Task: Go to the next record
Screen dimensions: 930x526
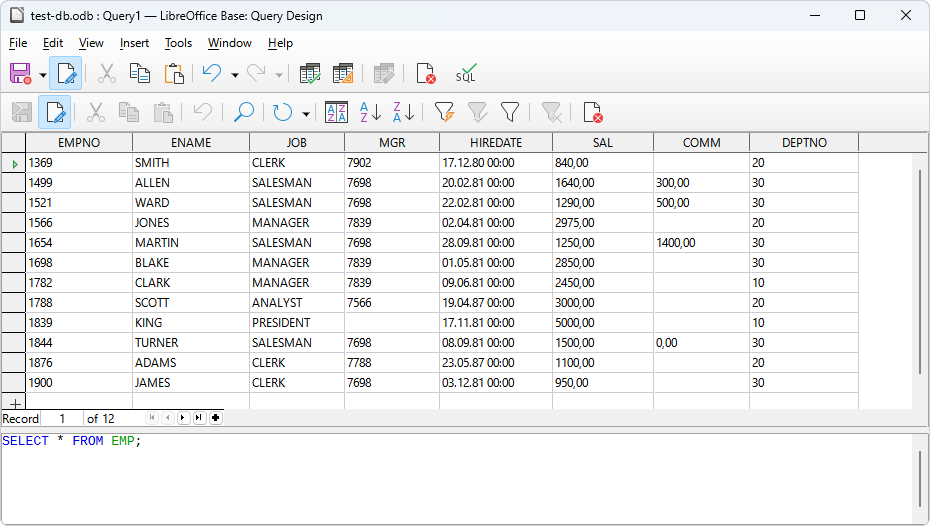Action: 183,418
